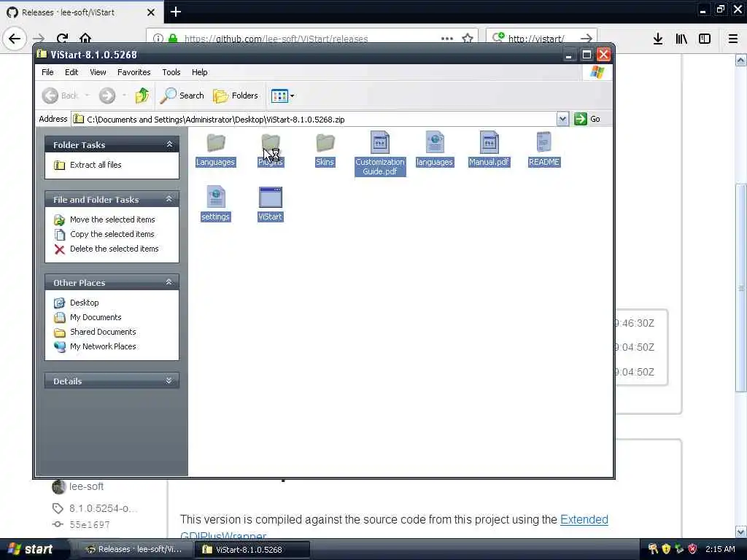Click the taskbar clock
The width and height of the screenshot is (747, 560).
click(x=720, y=549)
